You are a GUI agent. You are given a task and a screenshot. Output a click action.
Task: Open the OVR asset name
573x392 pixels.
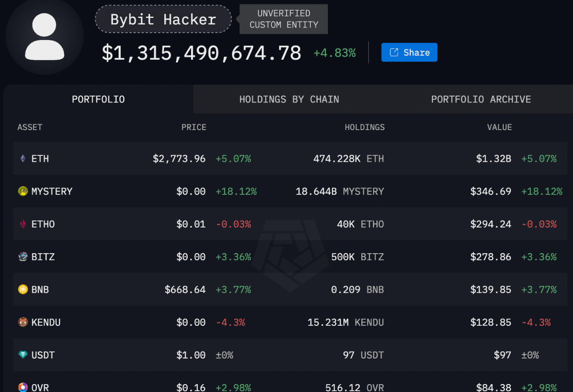40,387
